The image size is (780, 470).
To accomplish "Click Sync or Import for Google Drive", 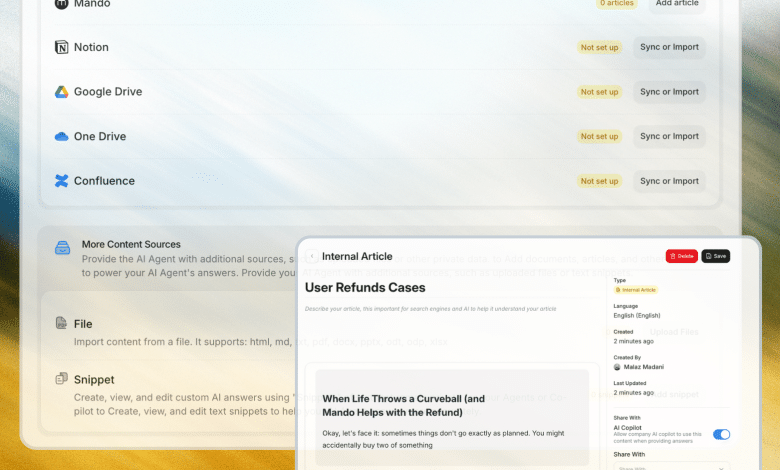I will 669,92.
